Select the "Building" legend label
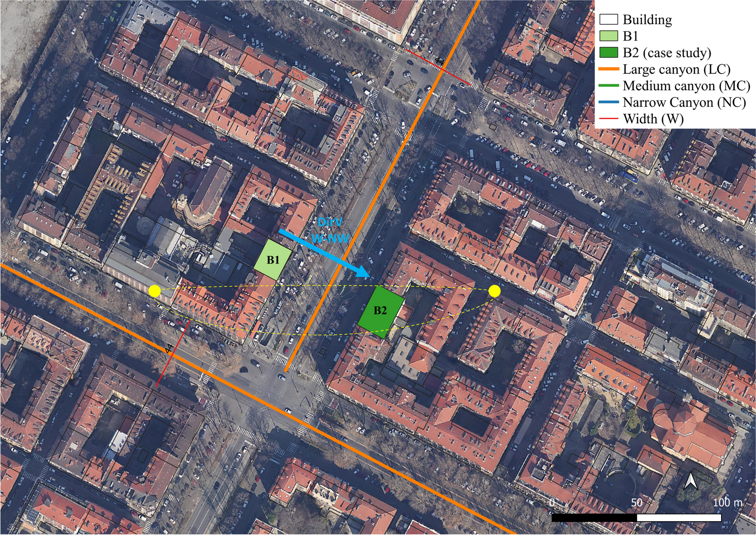Viewport: 756px width, 535px height. click(x=647, y=20)
